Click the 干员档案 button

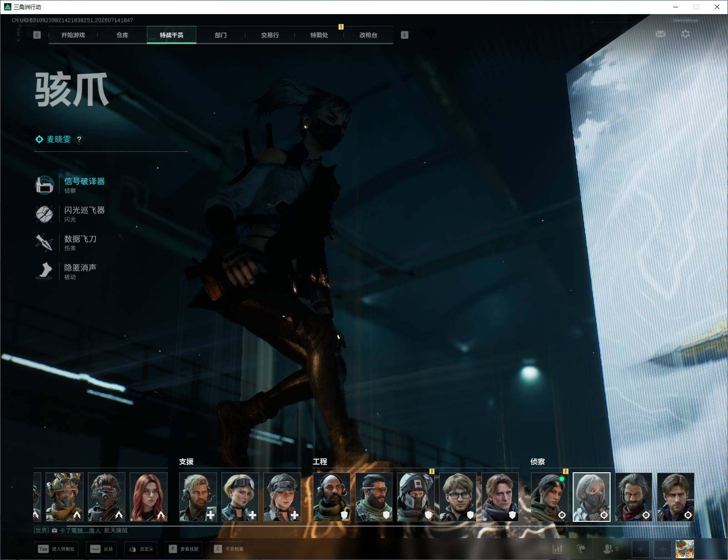[229, 549]
